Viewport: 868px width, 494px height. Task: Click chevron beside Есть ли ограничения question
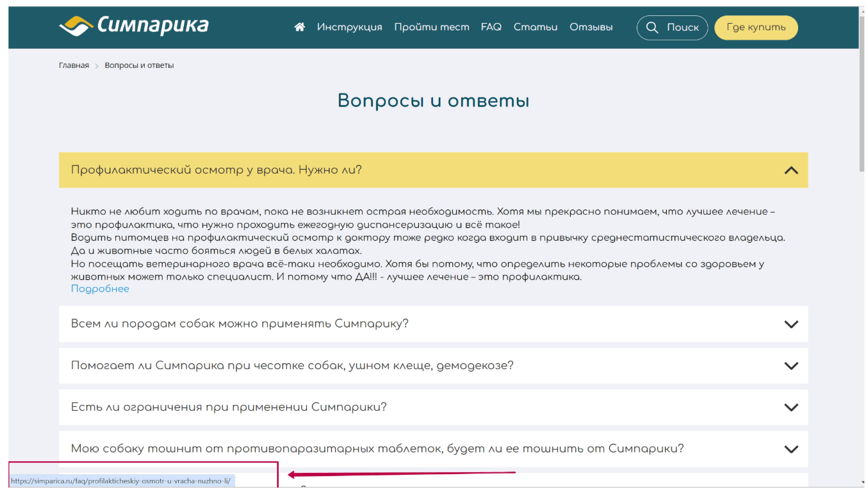click(791, 408)
